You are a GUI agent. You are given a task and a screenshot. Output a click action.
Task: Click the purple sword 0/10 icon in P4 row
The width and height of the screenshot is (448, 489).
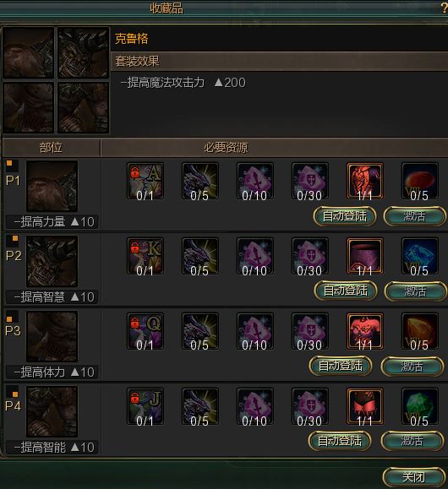[255, 406]
